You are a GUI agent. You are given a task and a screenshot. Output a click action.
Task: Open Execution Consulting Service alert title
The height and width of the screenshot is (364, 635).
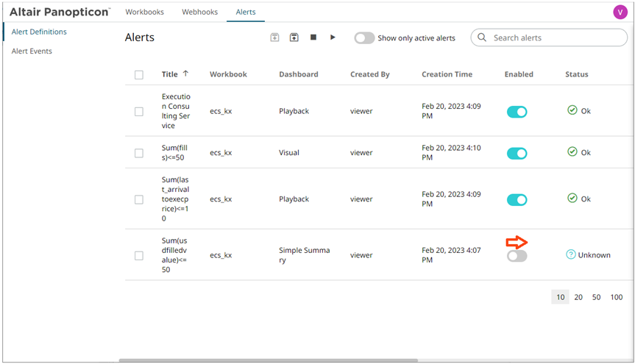click(x=176, y=111)
